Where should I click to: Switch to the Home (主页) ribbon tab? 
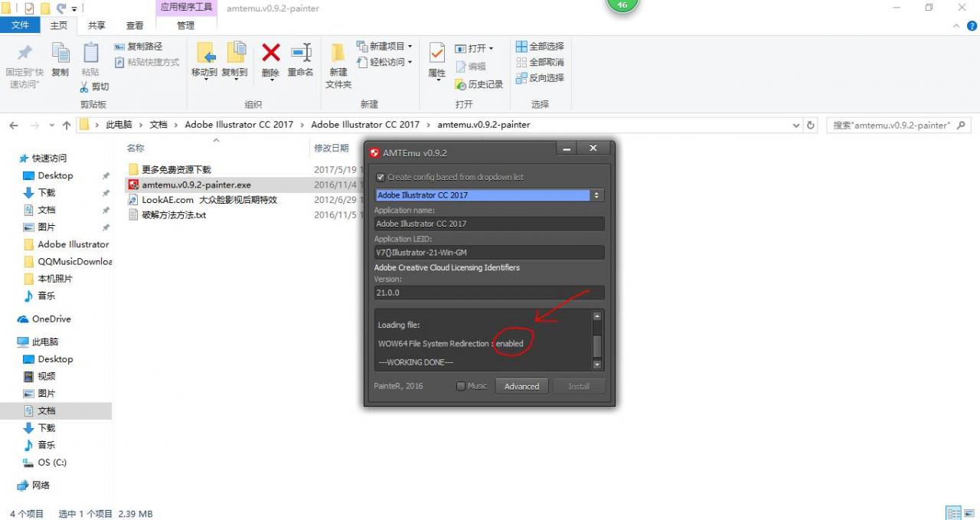[59, 25]
